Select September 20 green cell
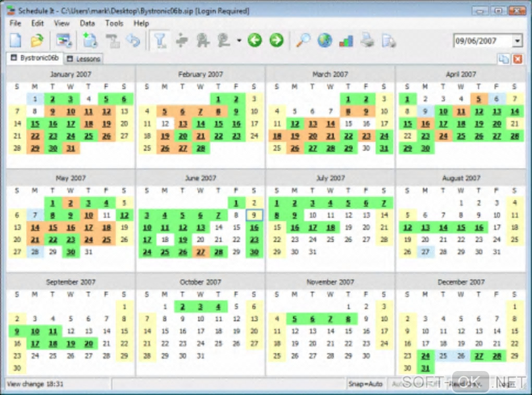Screen dimensions: 532x395 click(89, 344)
